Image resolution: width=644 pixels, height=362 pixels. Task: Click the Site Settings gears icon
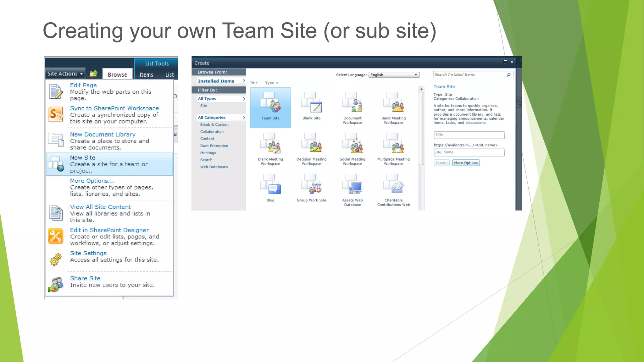coord(56,259)
